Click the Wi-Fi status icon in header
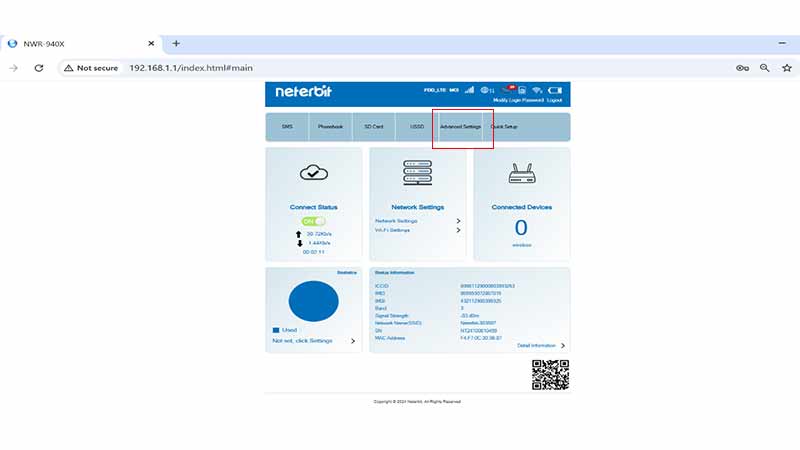800x450 pixels. [x=537, y=90]
